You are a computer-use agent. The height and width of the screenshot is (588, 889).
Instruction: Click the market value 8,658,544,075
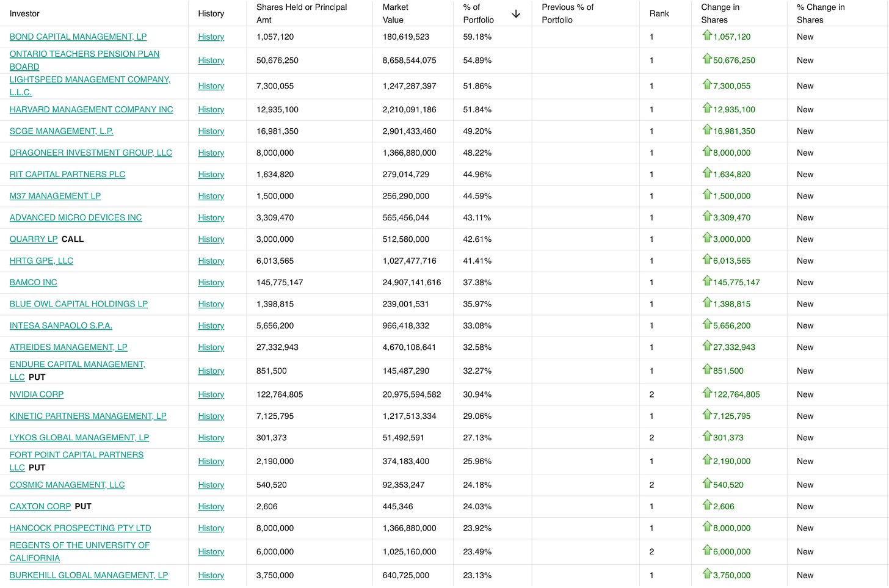click(410, 60)
